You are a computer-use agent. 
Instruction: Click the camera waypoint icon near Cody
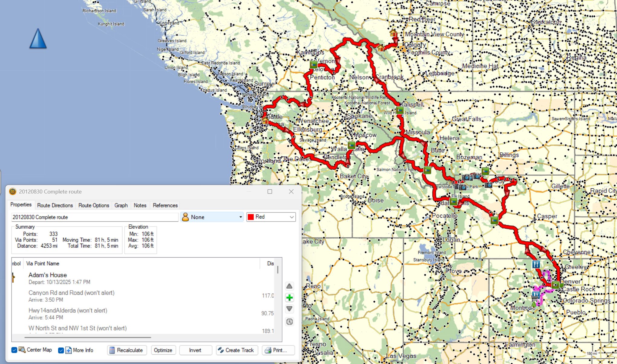[488, 185]
